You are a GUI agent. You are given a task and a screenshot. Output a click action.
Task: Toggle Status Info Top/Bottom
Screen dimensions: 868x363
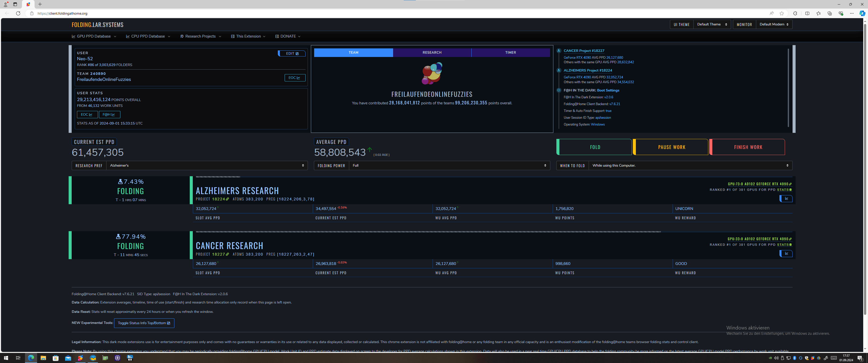pos(144,323)
